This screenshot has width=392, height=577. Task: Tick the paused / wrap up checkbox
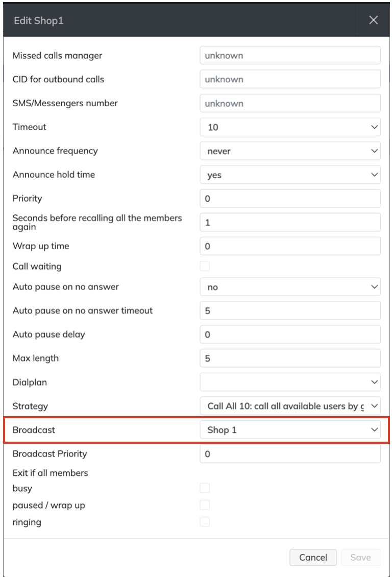pos(205,505)
